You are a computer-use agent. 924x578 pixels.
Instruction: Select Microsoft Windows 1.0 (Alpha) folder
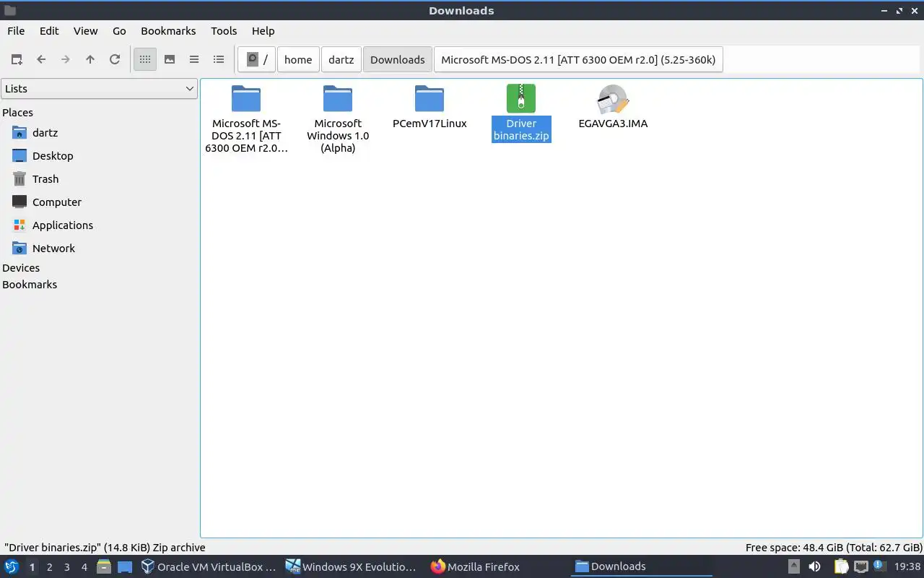[338, 98]
